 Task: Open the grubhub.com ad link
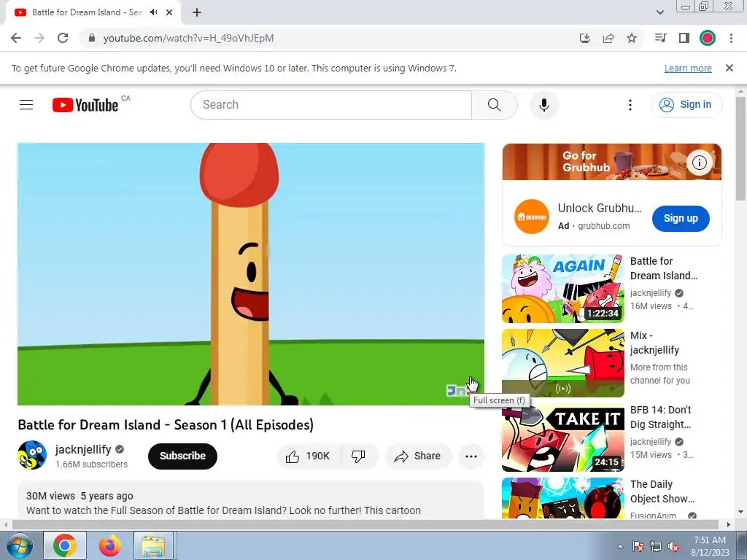pyautogui.click(x=603, y=226)
